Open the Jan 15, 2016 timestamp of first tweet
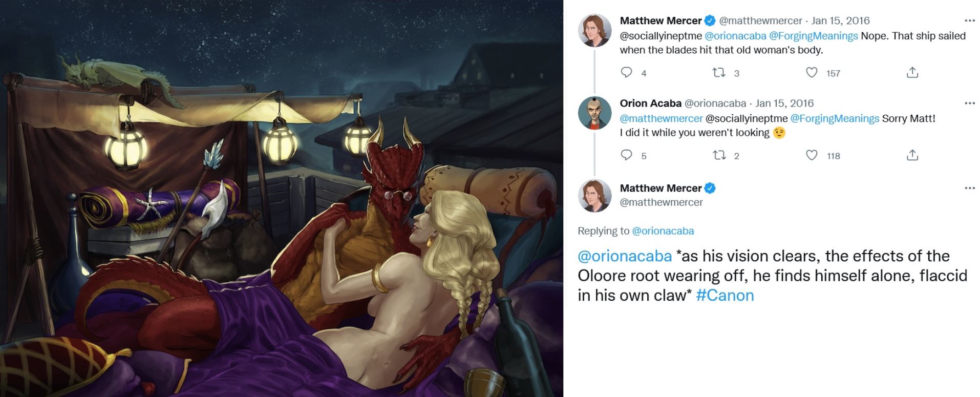The image size is (980, 397). [x=840, y=20]
